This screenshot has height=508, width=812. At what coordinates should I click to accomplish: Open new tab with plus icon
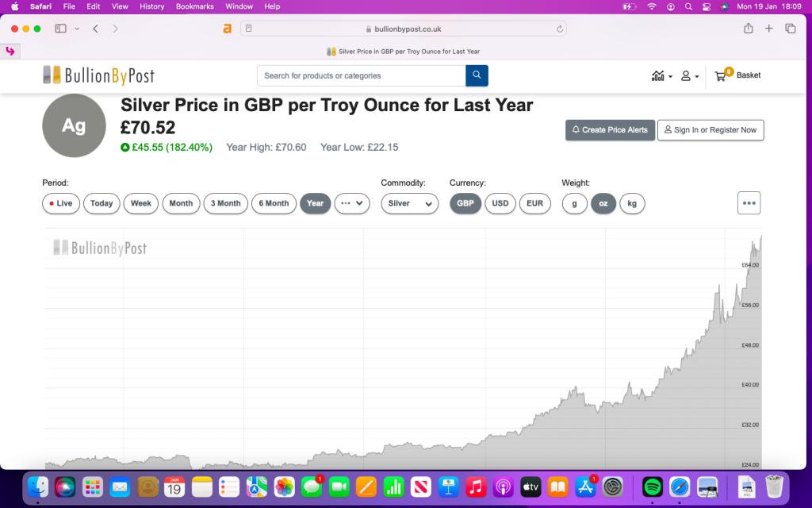tap(768, 29)
